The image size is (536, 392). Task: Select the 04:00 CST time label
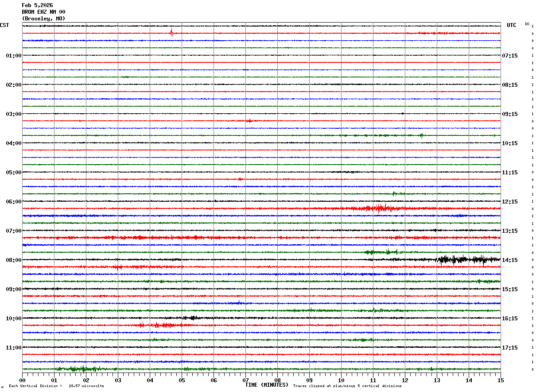[x=14, y=143]
